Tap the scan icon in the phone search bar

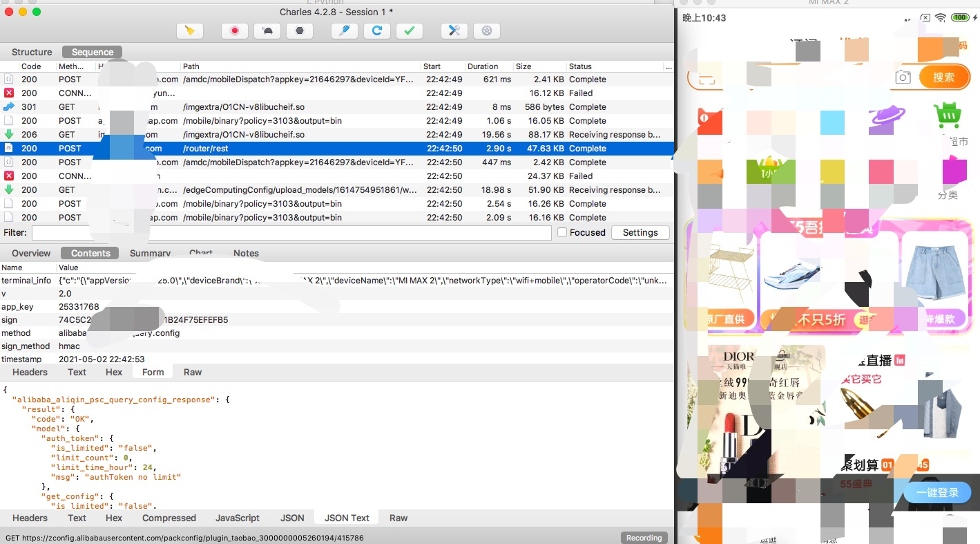coord(705,79)
